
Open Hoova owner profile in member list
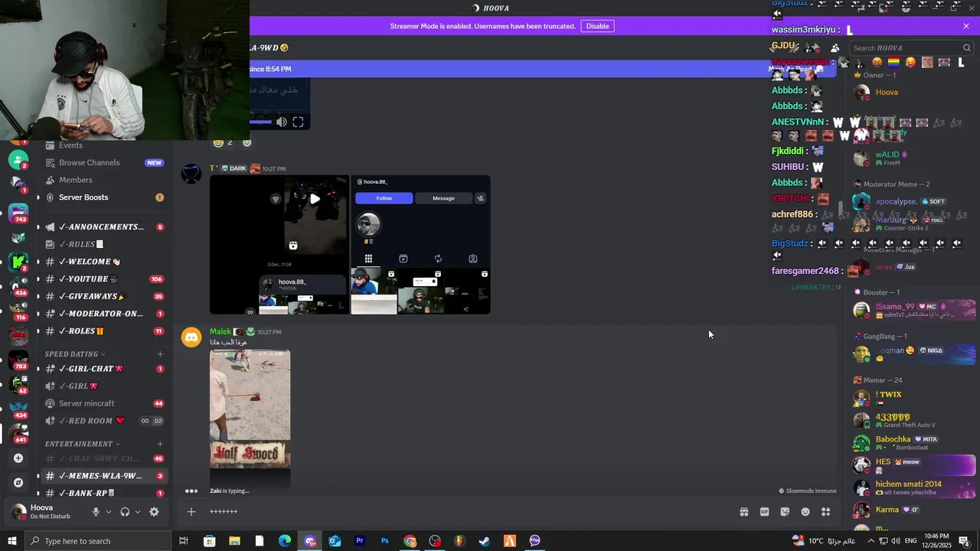click(x=911, y=93)
